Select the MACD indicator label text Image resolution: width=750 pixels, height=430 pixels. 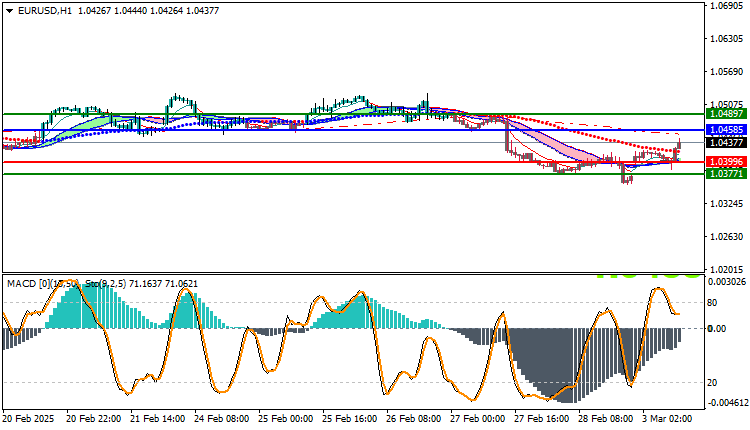[44, 284]
